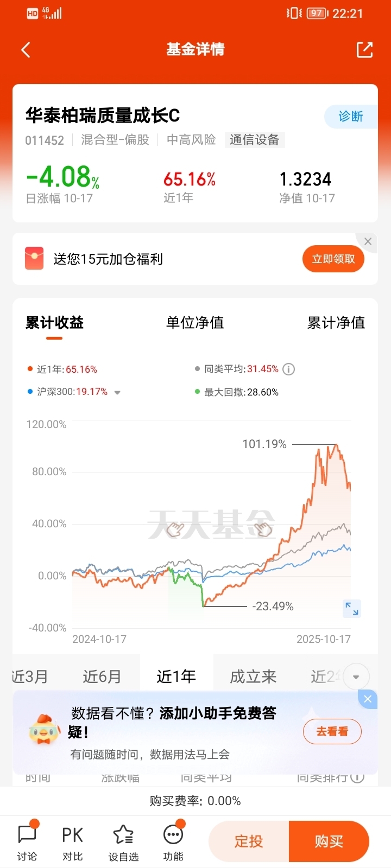The height and width of the screenshot is (868, 391).
Task: Switch to the 累计净值 tab
Action: 336,323
